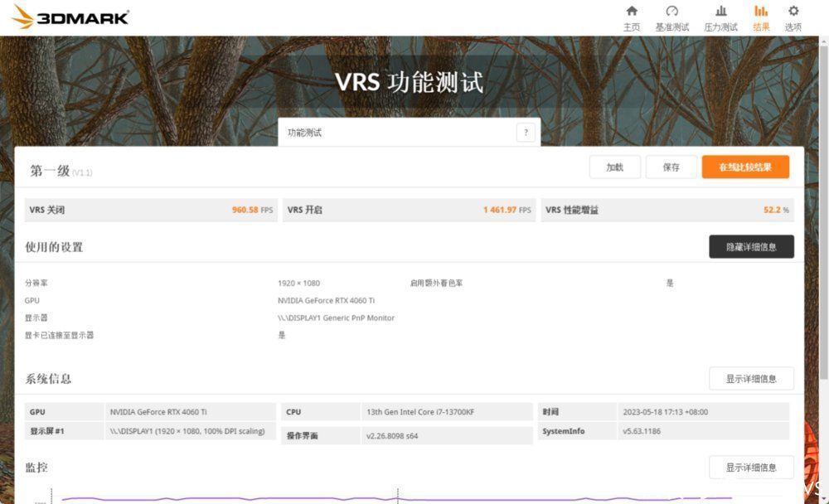Viewport: 829px width, 504px height.
Task: Click VRS 性能增益 value 52.2 %
Action: [x=776, y=210]
